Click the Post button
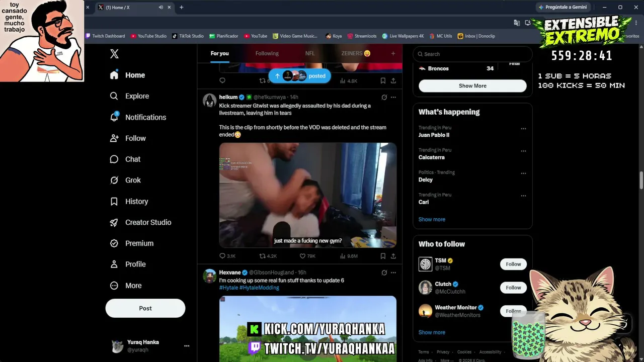 pyautogui.click(x=145, y=308)
